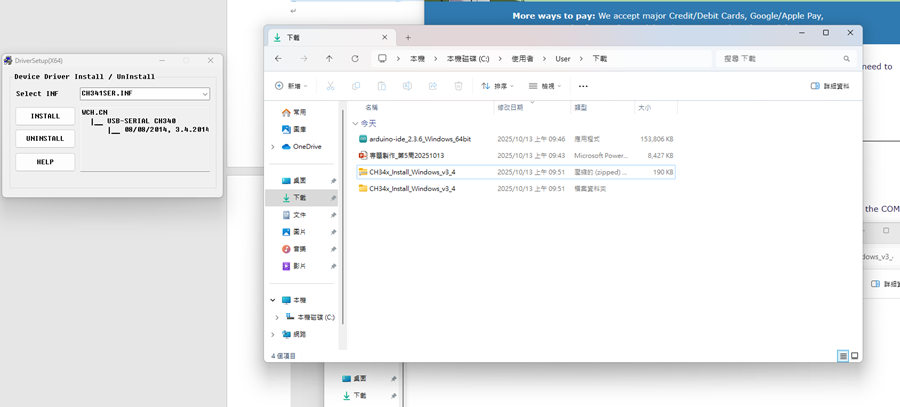Collapse the 今天 file group
Image resolution: width=900 pixels, height=407 pixels.
click(x=356, y=123)
